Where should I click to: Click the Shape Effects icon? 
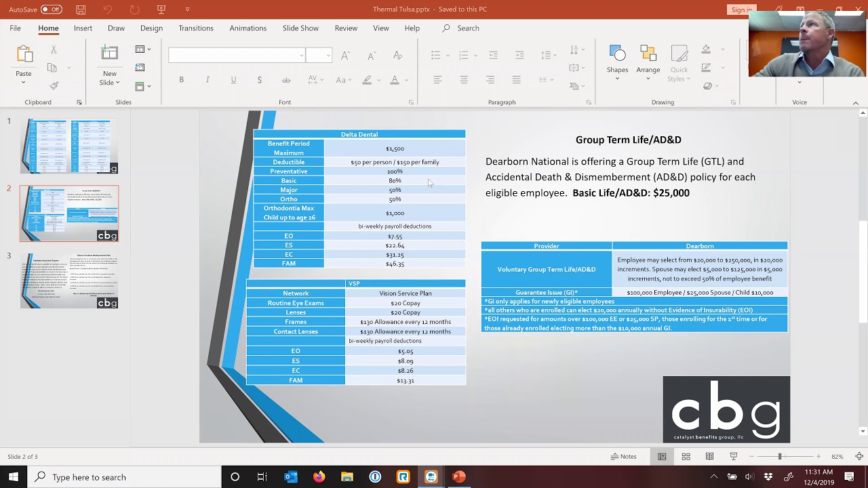pyautogui.click(x=707, y=86)
